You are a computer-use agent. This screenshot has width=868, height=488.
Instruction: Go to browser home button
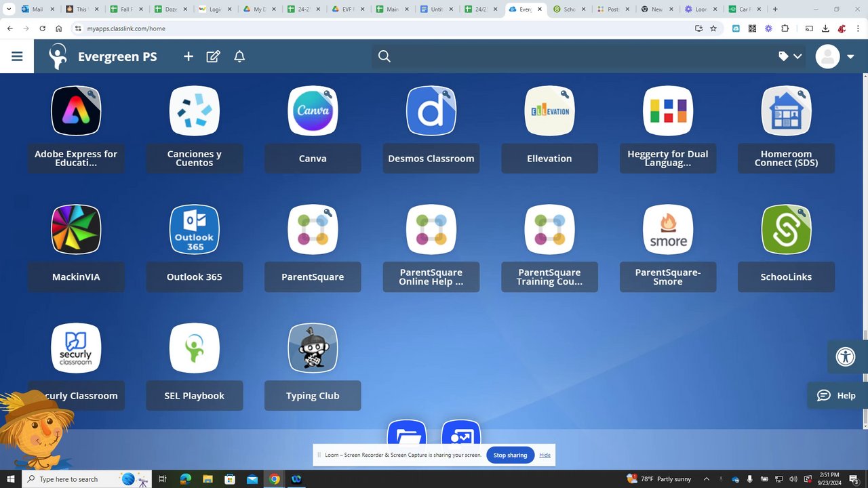pos(59,28)
